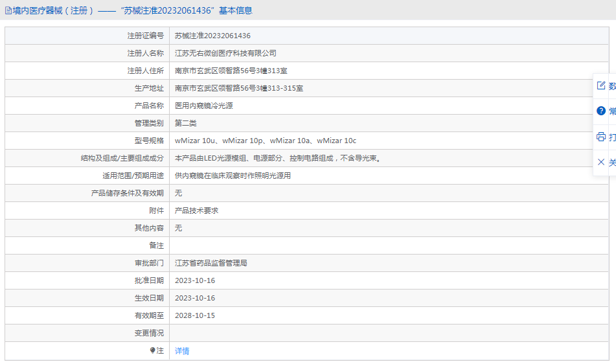Click the 产品名称 label
This screenshot has width=616, height=364.
(x=149, y=106)
